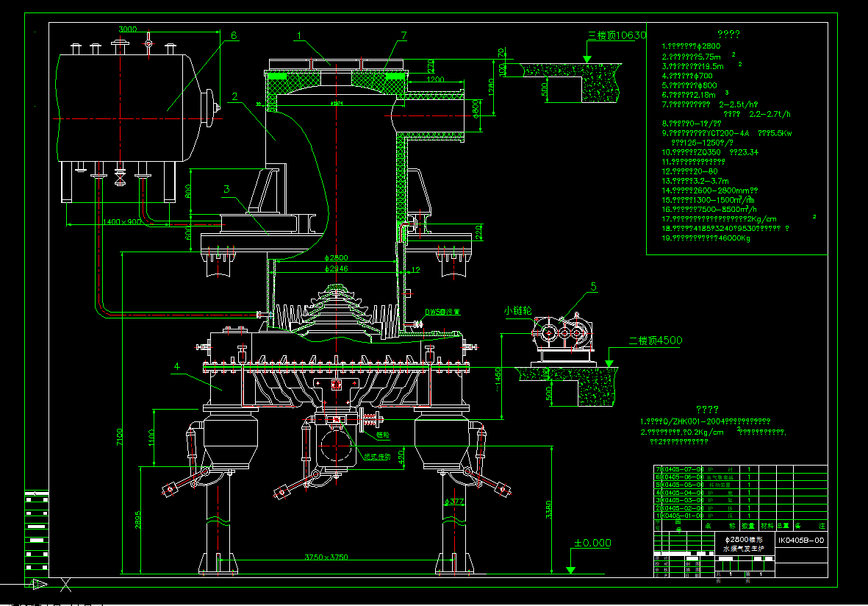Select the 1400×900 dimension under the tank
This screenshot has width=868, height=606.
click(x=122, y=221)
